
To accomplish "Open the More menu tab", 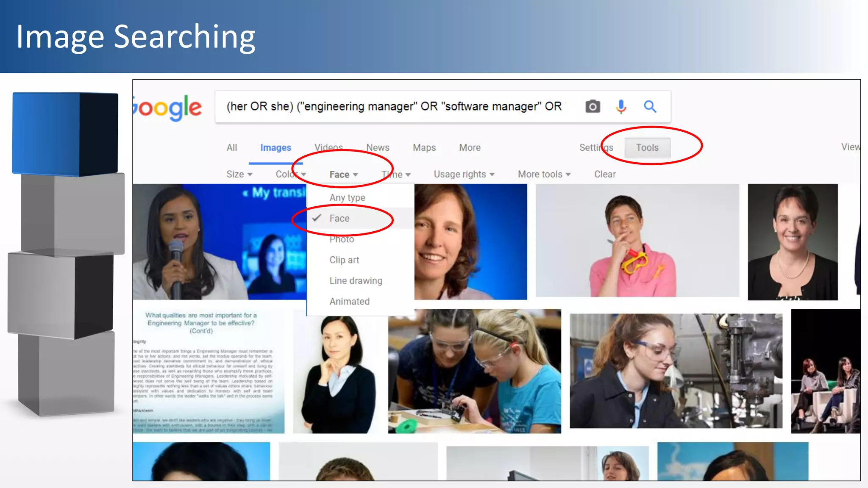I will point(470,147).
